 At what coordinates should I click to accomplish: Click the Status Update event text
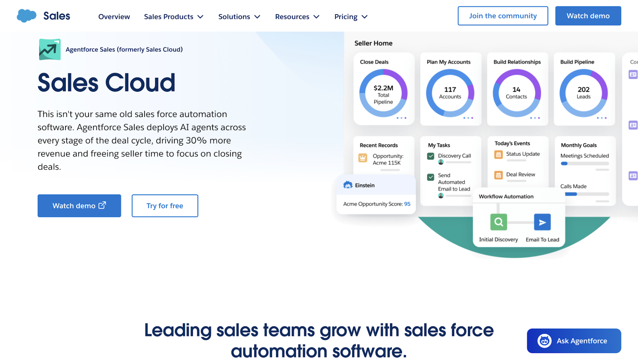pos(523,154)
